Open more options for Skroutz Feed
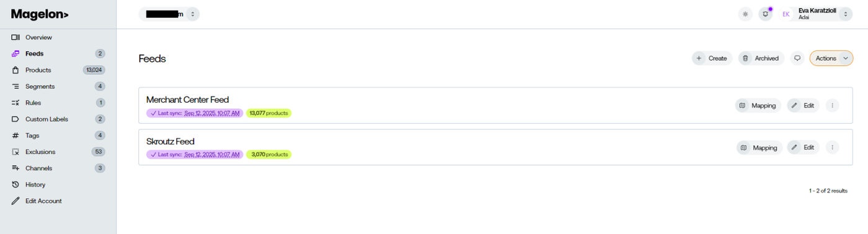The height and width of the screenshot is (234, 868). [x=832, y=147]
